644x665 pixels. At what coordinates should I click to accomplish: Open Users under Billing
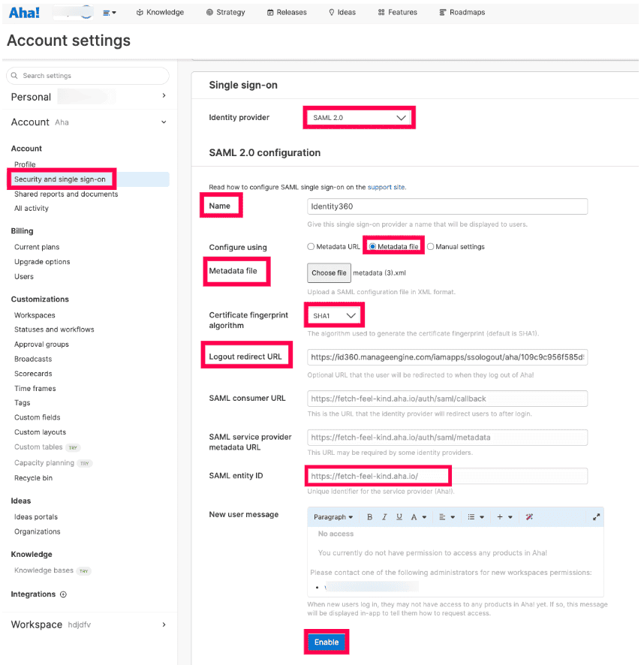coord(24,276)
